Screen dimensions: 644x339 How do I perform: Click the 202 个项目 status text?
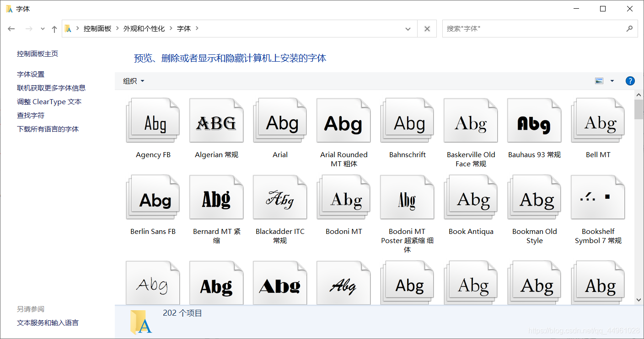pos(182,313)
